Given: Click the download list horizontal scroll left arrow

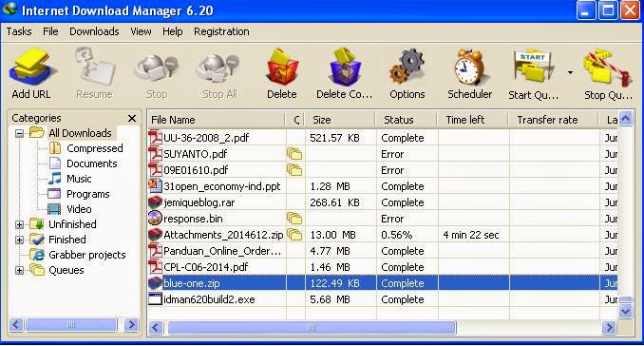Looking at the screenshot, I should 156,328.
